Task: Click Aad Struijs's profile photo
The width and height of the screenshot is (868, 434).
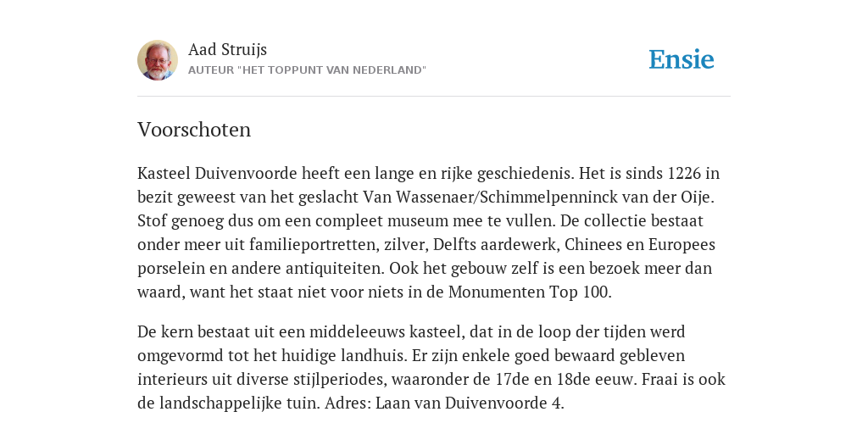Action: [x=158, y=60]
